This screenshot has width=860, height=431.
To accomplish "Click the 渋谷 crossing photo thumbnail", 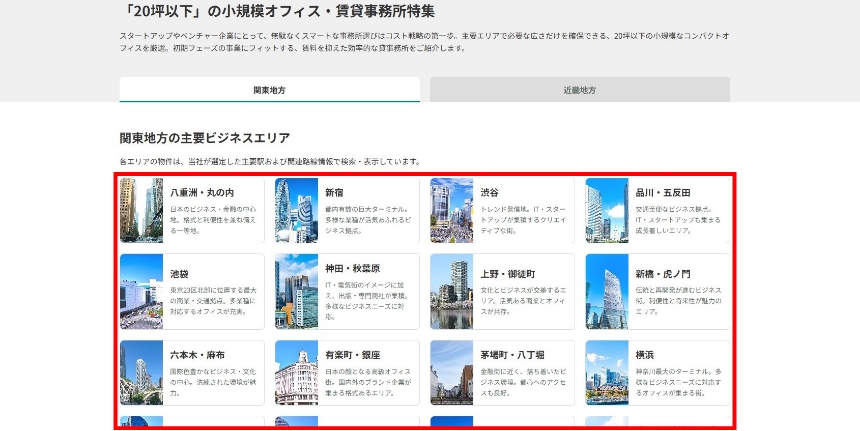I will [451, 210].
